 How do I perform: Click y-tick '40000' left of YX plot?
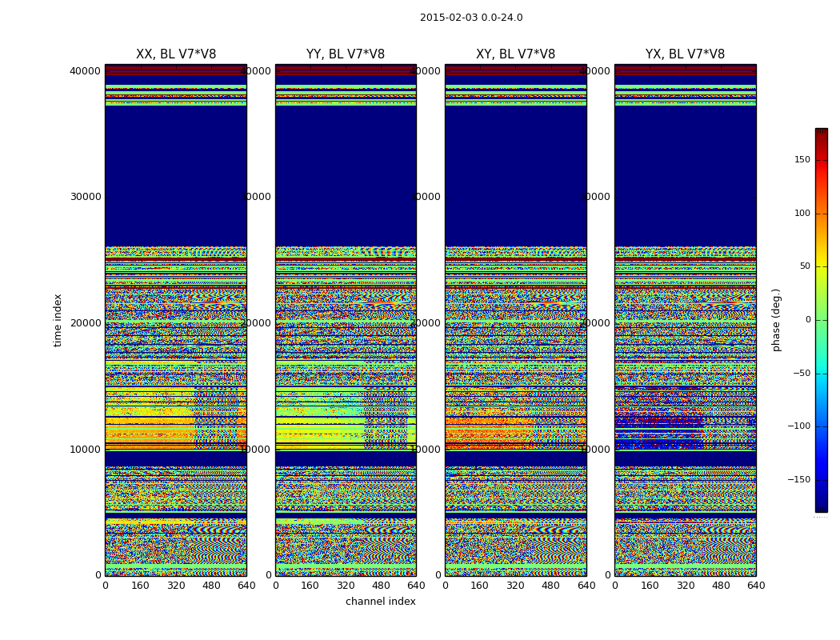[x=594, y=70]
